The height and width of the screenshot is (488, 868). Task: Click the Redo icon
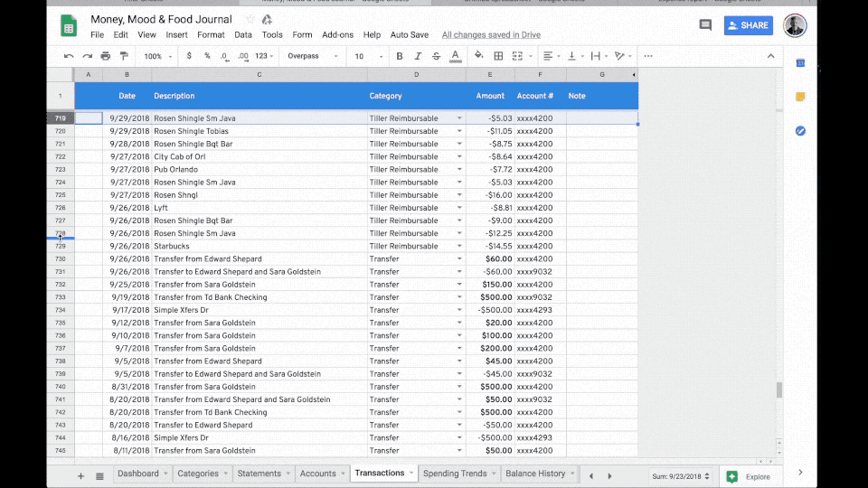87,56
